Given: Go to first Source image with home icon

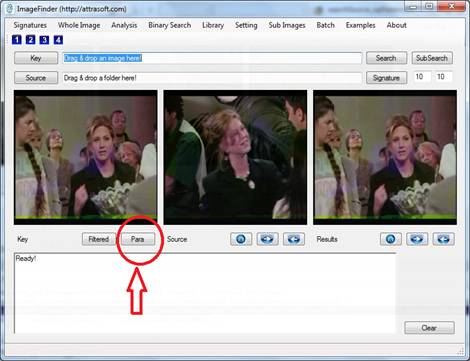Looking at the screenshot, I should pos(241,239).
